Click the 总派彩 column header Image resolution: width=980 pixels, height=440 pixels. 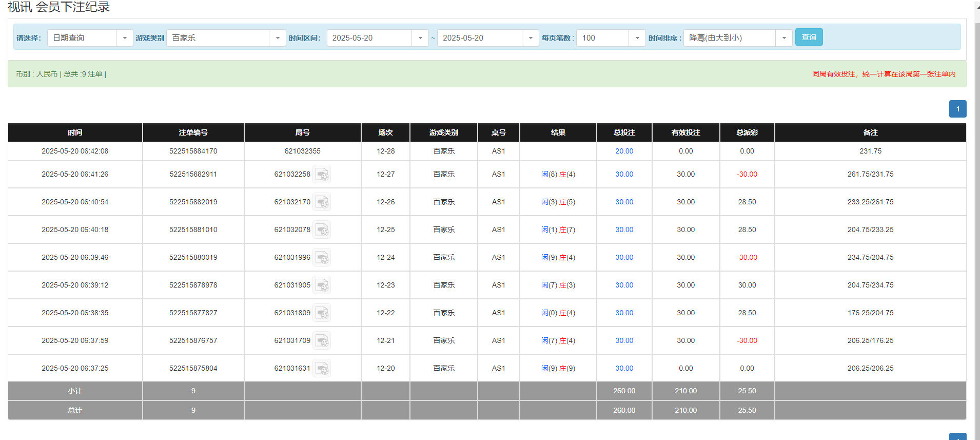pos(747,132)
